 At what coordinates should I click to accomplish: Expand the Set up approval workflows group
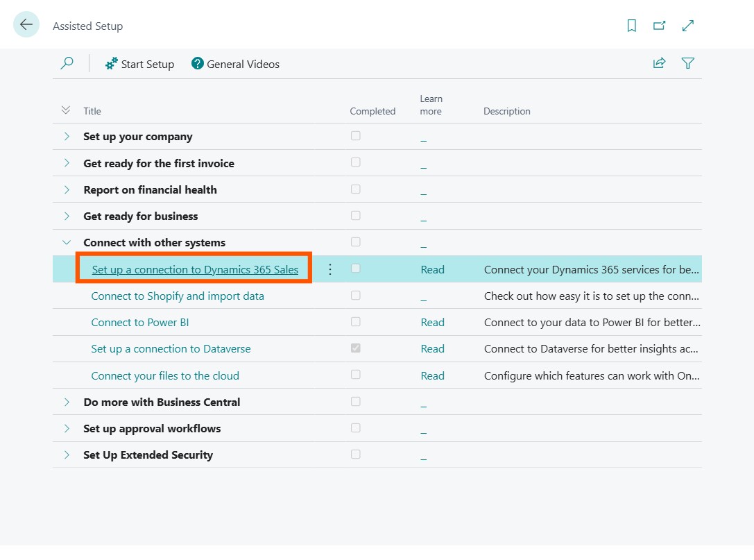click(67, 428)
